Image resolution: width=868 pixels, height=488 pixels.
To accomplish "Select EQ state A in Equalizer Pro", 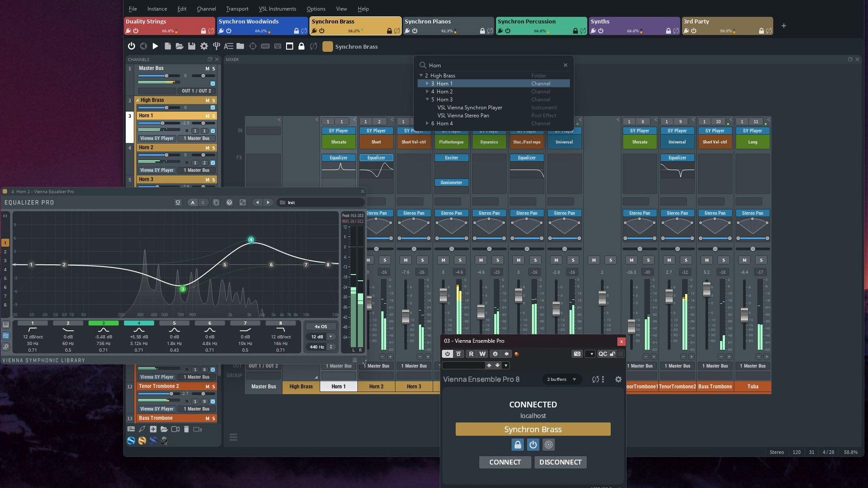I will tap(193, 202).
